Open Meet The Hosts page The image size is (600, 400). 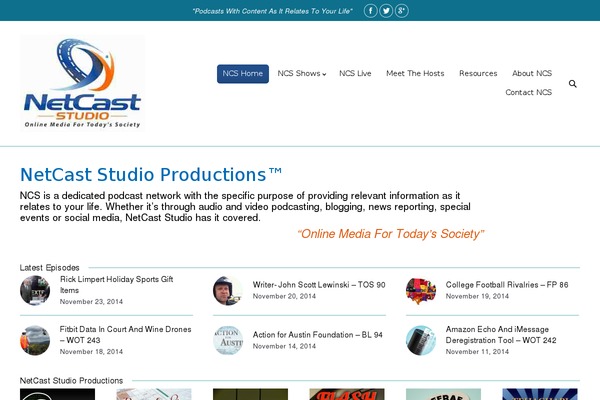[415, 73]
